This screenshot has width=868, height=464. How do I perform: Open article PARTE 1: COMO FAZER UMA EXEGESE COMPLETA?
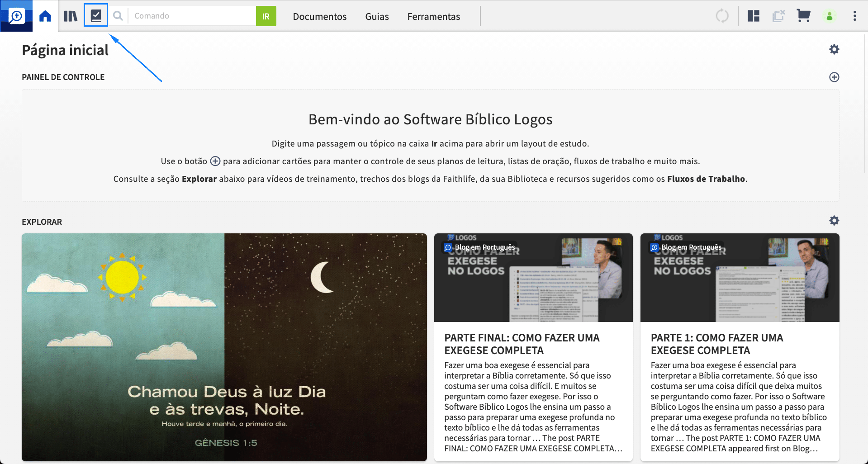pyautogui.click(x=717, y=344)
